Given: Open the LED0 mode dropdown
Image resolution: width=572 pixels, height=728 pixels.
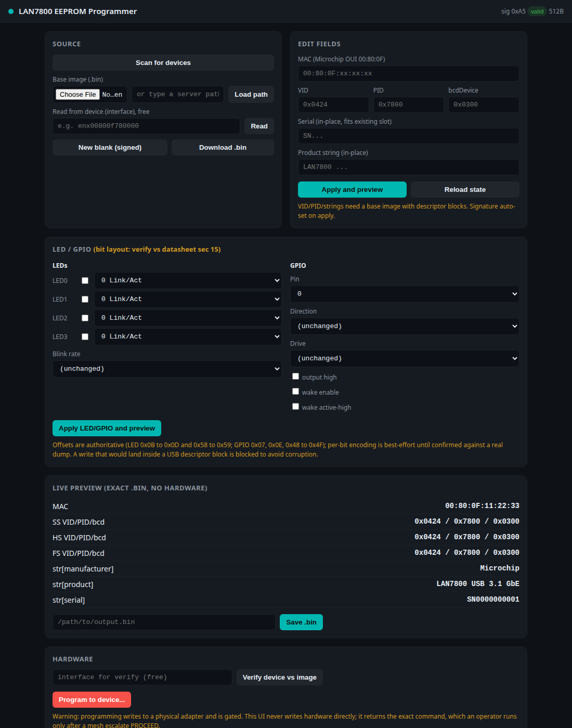Looking at the screenshot, I should (188, 280).
